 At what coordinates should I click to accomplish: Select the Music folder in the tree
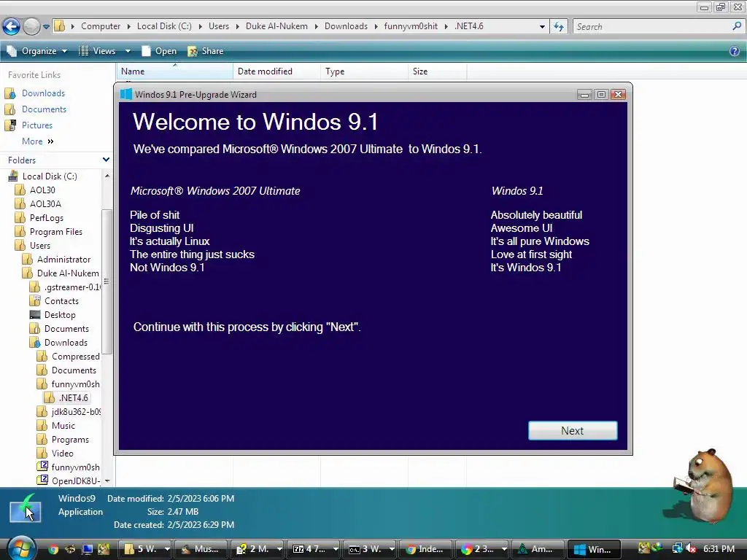tap(63, 425)
